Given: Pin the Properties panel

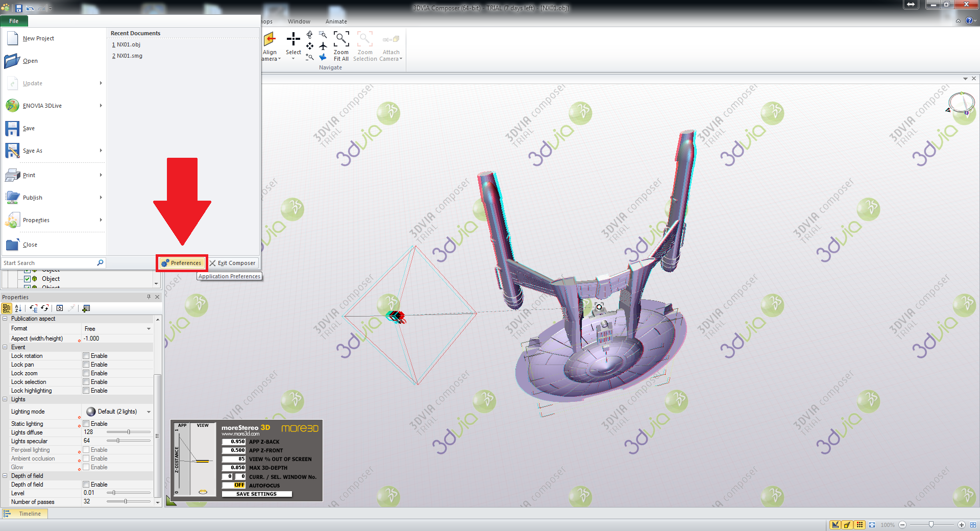Looking at the screenshot, I should pyautogui.click(x=149, y=297).
